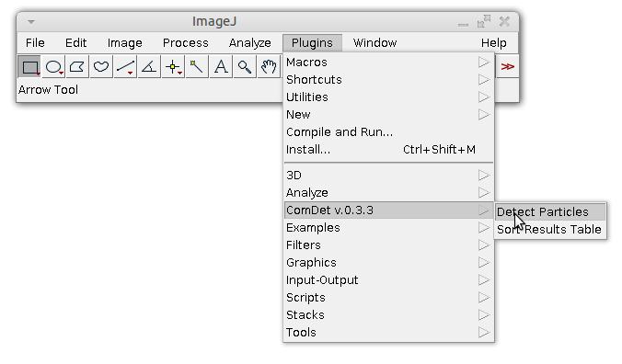
Task: Choose Compile and Run...
Action: (x=388, y=131)
